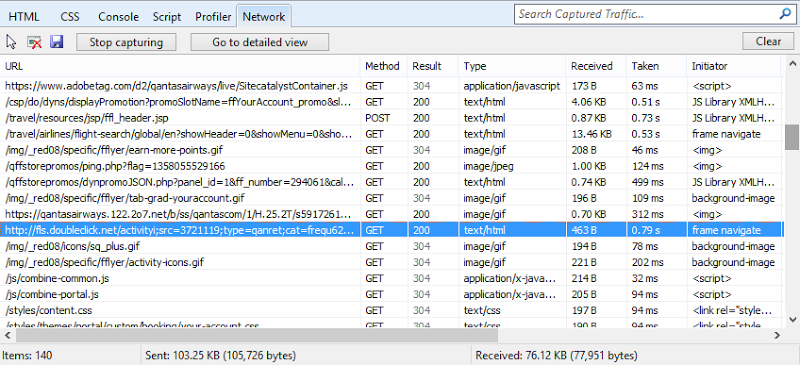Click the vertical scrollbar up arrow
This screenshot has width=800, height=365.
792,64
